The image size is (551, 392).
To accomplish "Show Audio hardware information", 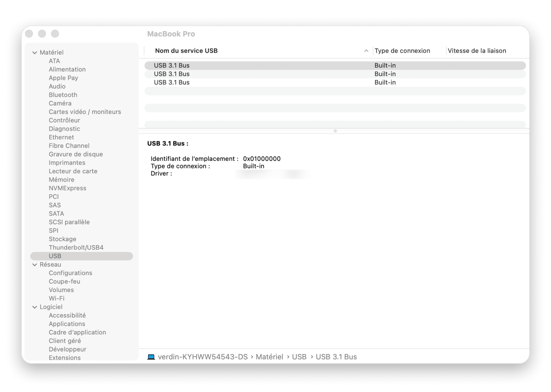I will [57, 87].
